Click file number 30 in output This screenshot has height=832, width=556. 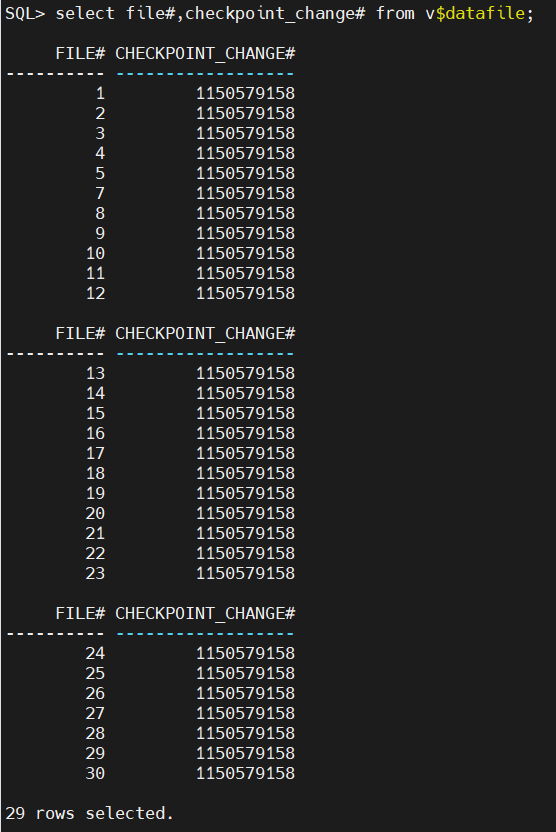point(95,774)
